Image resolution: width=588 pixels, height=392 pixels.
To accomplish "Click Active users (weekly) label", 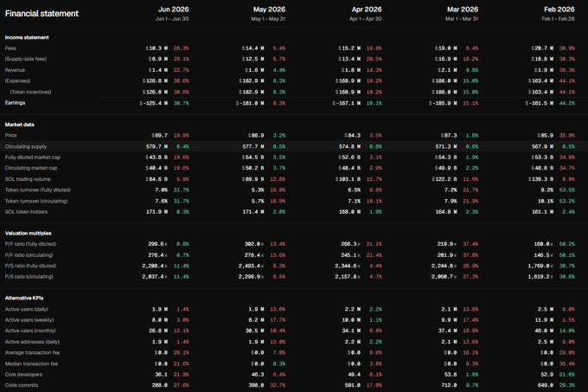I will [29, 320].
